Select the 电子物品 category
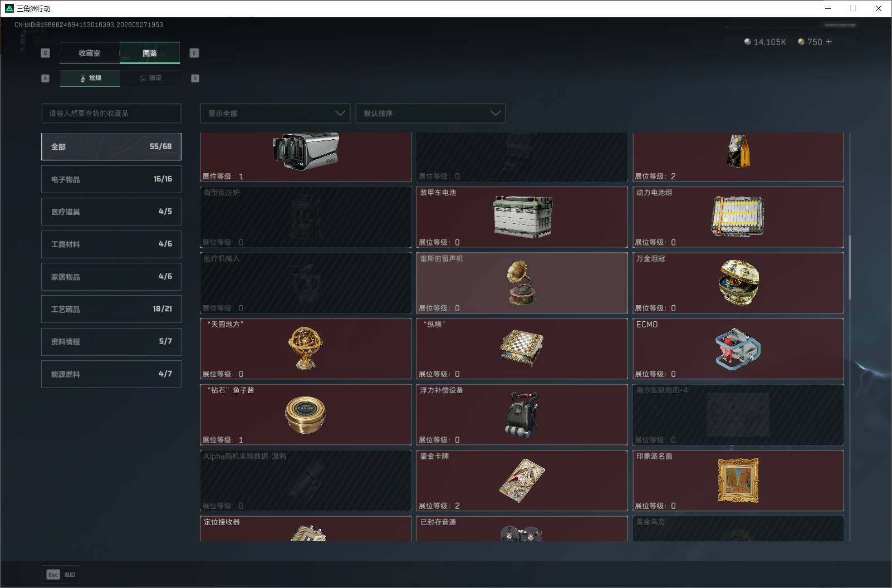 tap(111, 179)
